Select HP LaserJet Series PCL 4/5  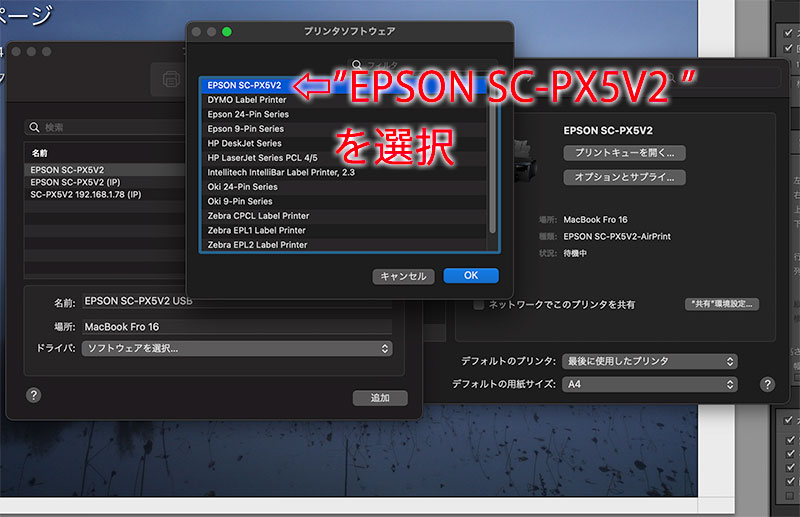343,158
